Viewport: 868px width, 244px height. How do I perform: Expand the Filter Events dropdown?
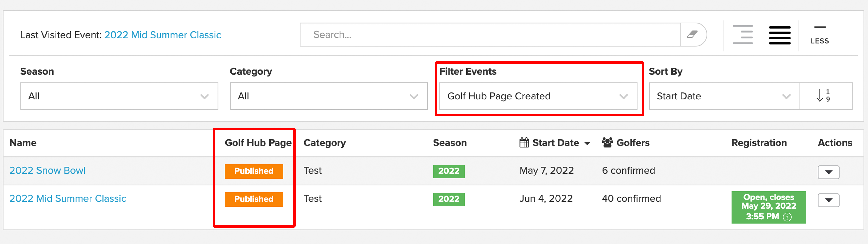538,96
